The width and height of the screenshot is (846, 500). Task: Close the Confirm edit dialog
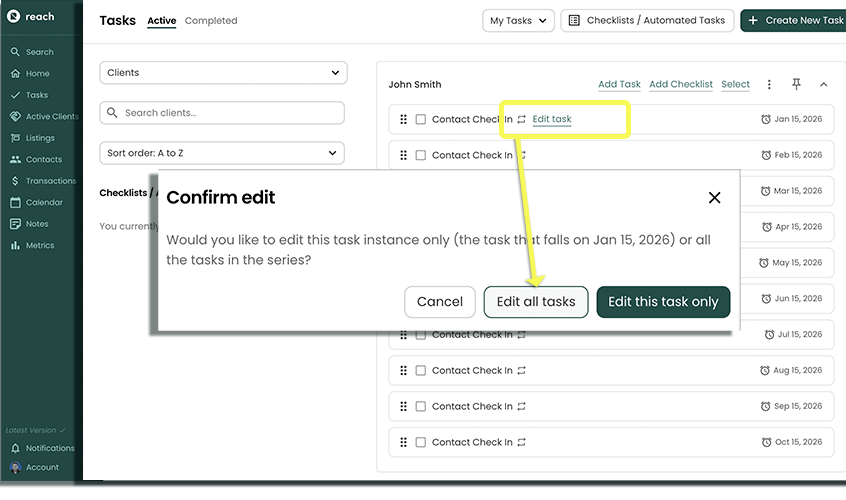(x=714, y=198)
